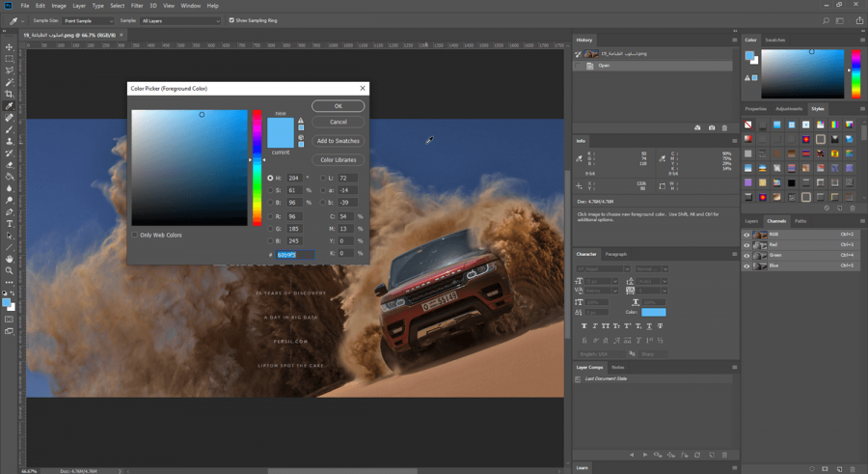Viewport: 868px width, 474px height.
Task: Select the Brush tool
Action: click(10, 129)
